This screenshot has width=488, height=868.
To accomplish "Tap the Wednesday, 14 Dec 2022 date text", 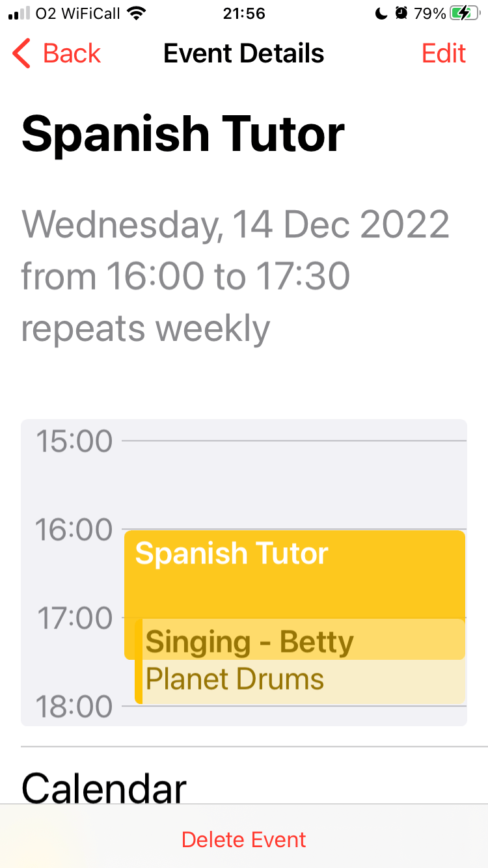I will pos(236,224).
